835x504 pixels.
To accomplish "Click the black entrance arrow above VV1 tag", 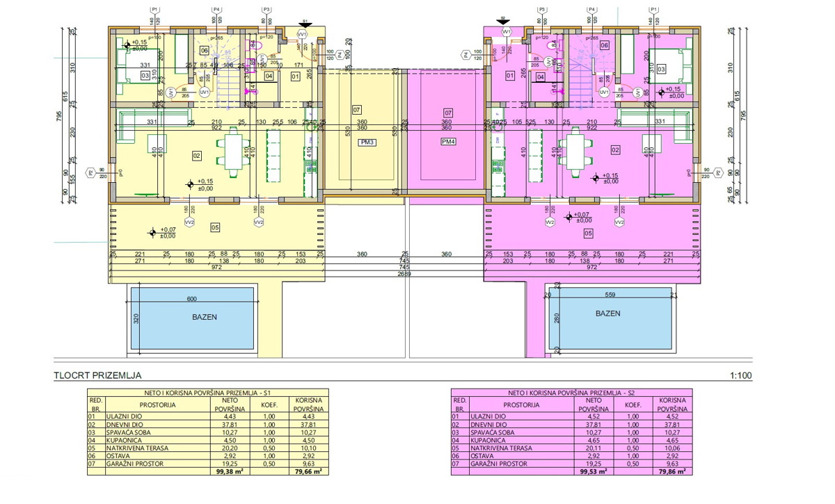I will click(x=305, y=22).
